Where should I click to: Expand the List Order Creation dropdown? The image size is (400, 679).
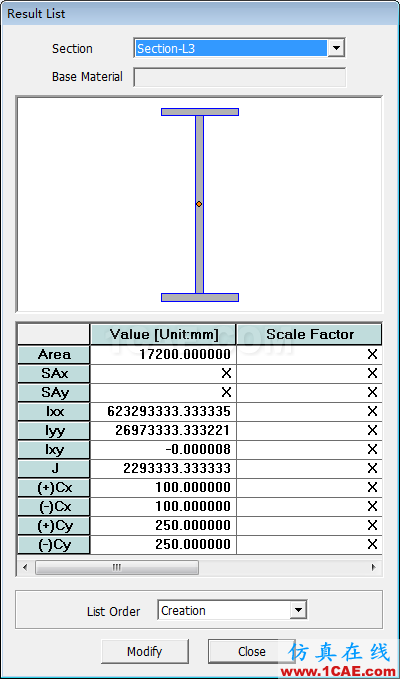298,611
